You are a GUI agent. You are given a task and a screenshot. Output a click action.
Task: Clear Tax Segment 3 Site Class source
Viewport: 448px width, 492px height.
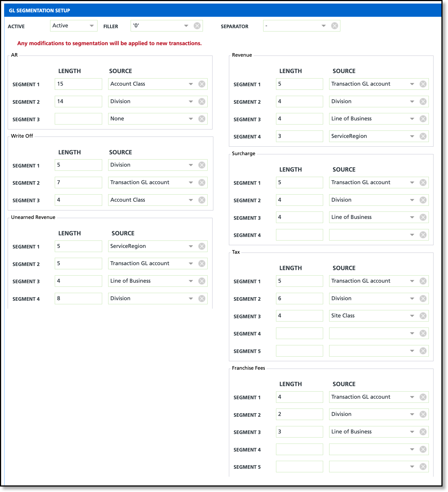[423, 316]
